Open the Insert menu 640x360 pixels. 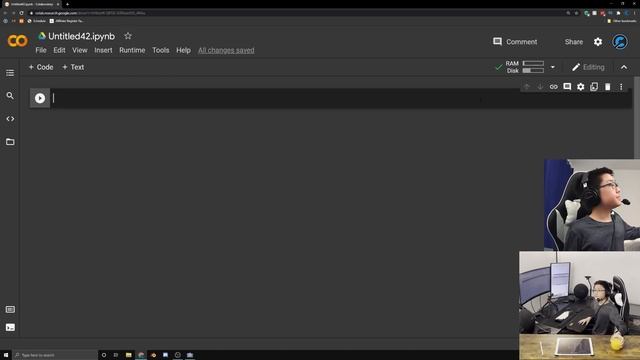click(103, 50)
